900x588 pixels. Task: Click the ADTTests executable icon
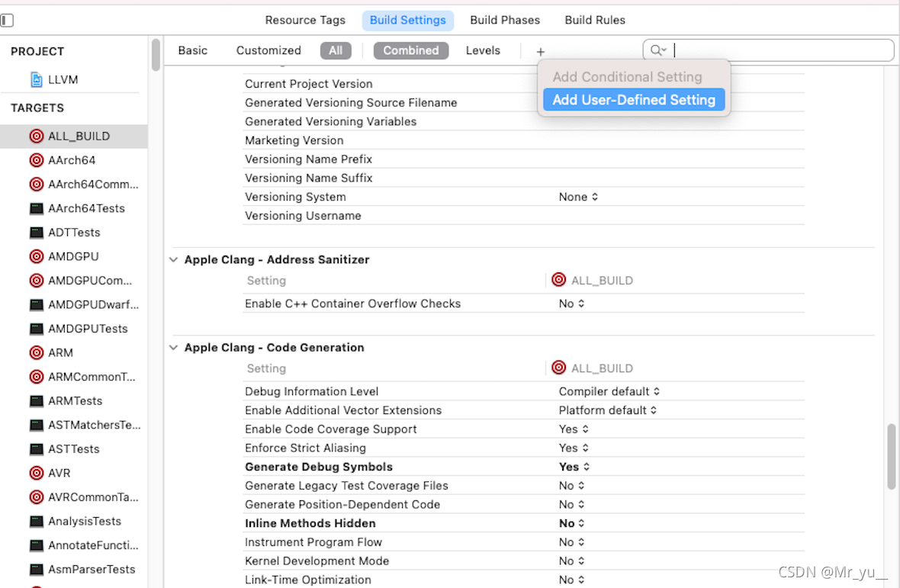coord(36,233)
